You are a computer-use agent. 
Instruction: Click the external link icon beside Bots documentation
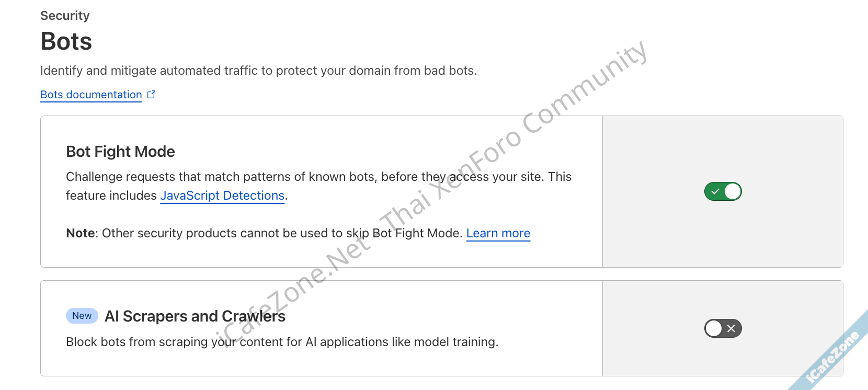point(152,95)
